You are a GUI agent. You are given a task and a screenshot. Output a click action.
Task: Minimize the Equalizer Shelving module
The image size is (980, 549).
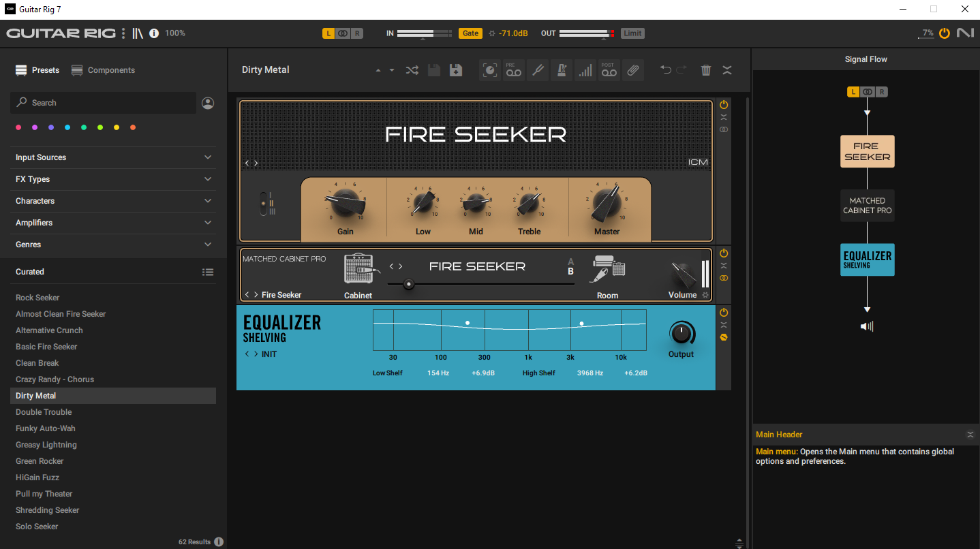point(724,324)
